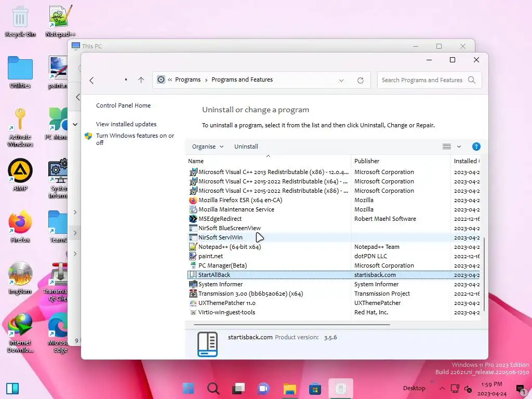
Task: Launch ImgBurn from the desktop
Action: click(x=20, y=278)
